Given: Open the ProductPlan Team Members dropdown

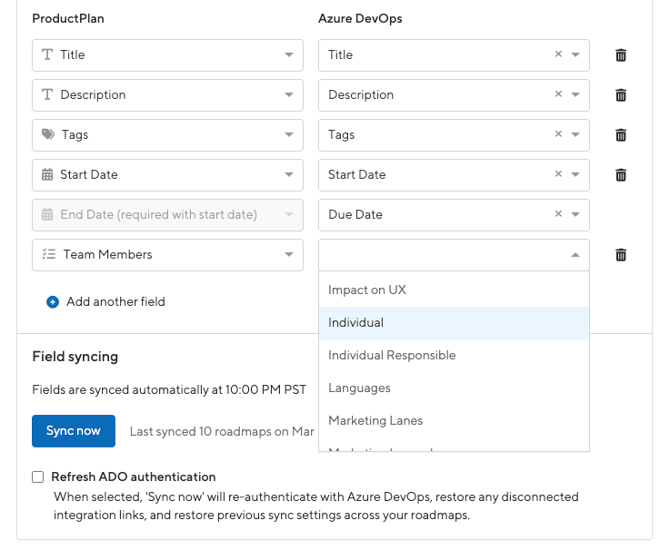Looking at the screenshot, I should click(167, 255).
